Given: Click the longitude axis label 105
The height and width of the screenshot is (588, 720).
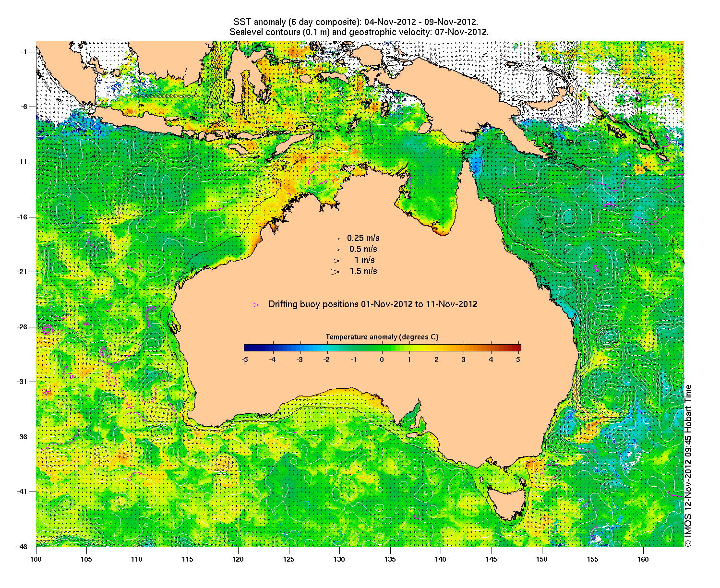Looking at the screenshot, I should pos(86,559).
